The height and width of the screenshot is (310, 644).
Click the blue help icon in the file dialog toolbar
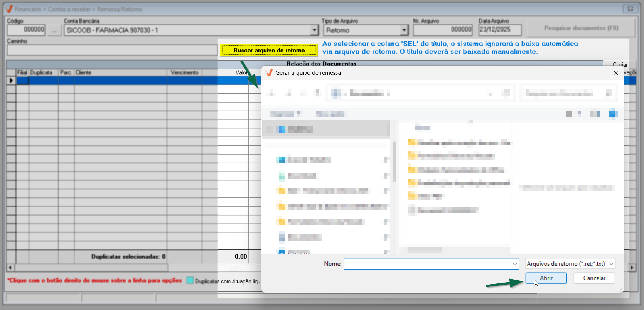(x=613, y=114)
